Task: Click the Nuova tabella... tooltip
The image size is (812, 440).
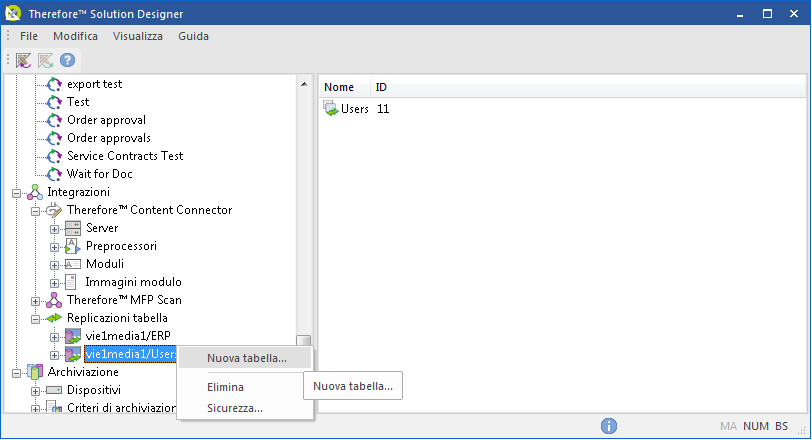Action: [353, 386]
